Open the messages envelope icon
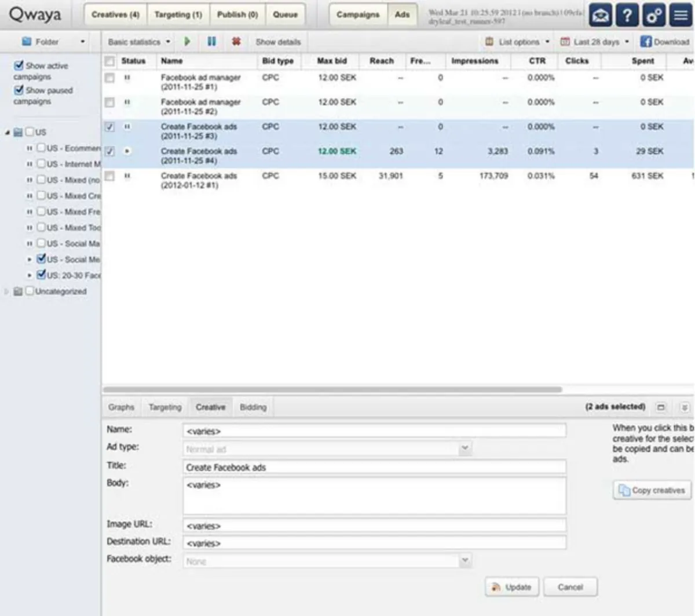The height and width of the screenshot is (616, 695). 600,16
